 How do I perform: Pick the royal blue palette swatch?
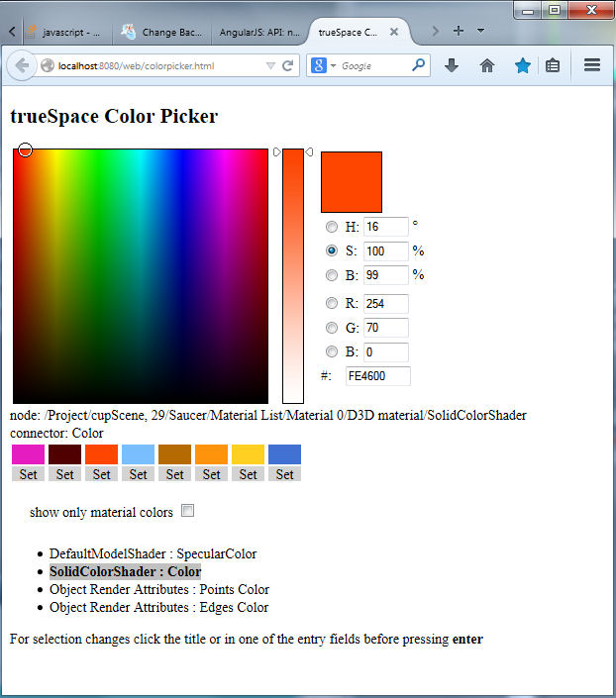284,454
